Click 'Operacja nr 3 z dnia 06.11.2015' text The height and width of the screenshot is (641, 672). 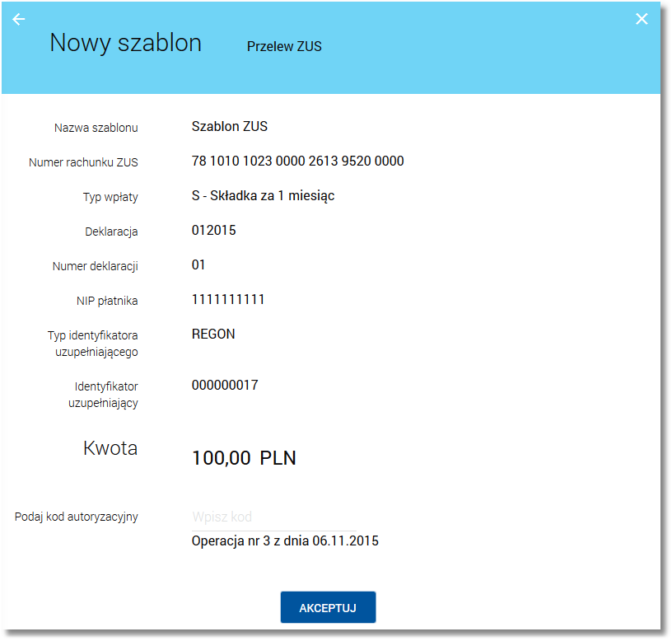point(285,541)
